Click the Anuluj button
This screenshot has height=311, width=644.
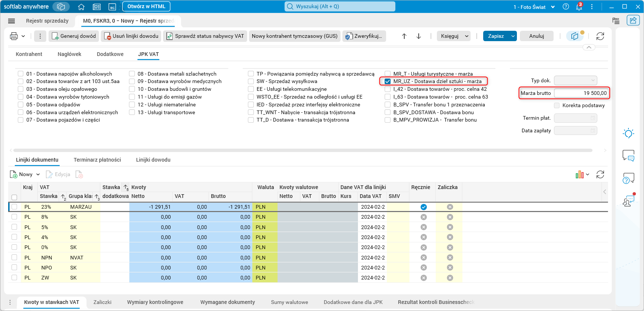[536, 36]
